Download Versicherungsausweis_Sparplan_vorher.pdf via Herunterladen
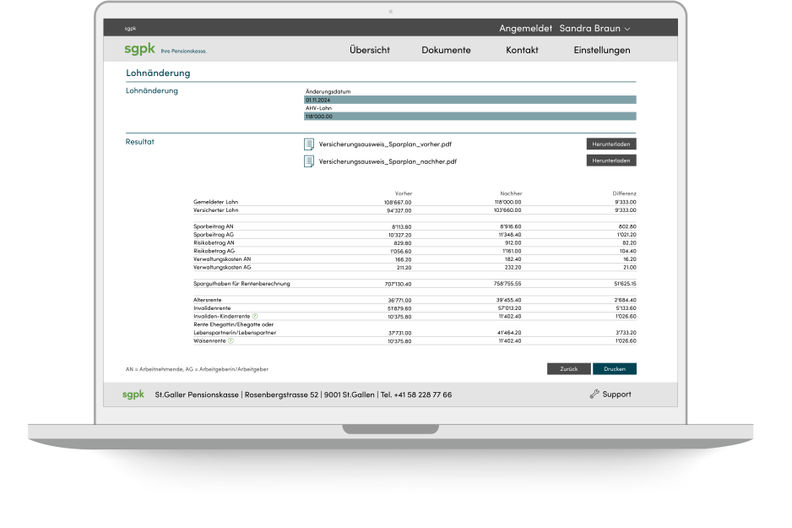Image resolution: width=792 pixels, height=528 pixels. pos(611,144)
